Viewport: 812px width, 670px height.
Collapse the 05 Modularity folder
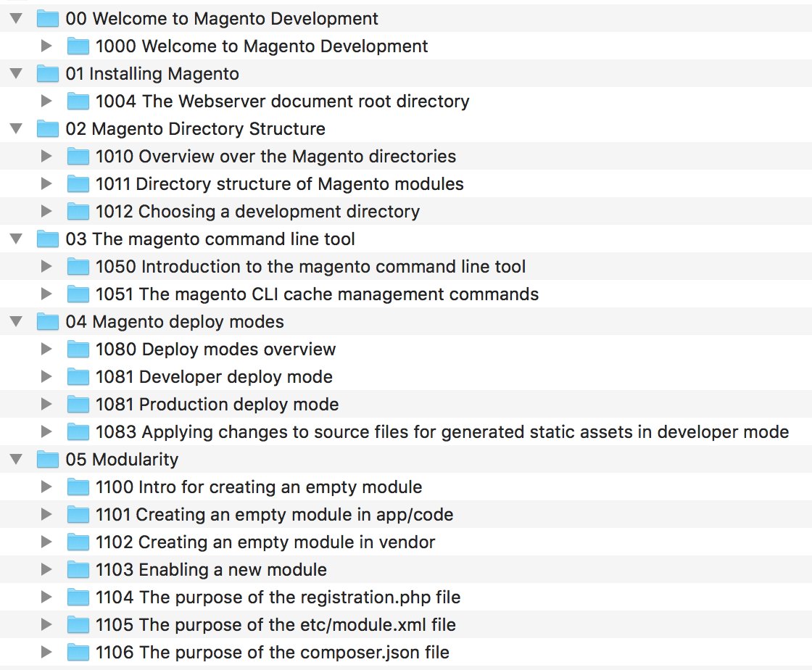[x=16, y=459]
